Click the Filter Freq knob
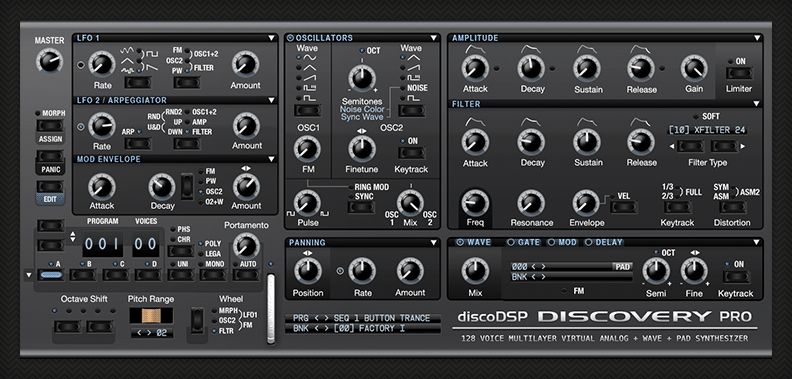This screenshot has height=379, width=792. coord(475,203)
